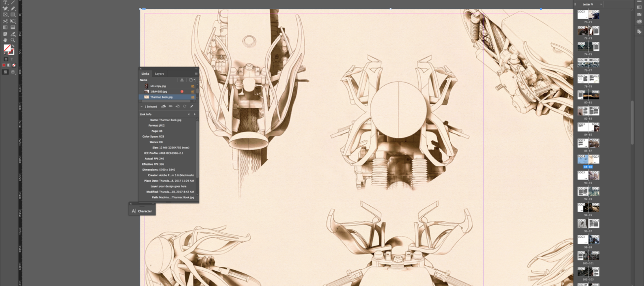Select Tharmac Book.jpg in the Links list
This screenshot has width=644, height=286.
(161, 97)
